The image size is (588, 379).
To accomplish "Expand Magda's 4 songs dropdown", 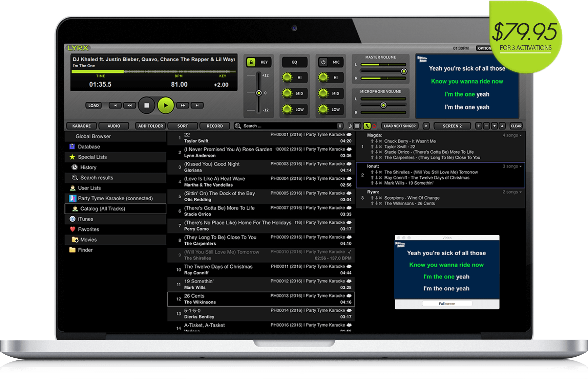I will pyautogui.click(x=512, y=135).
